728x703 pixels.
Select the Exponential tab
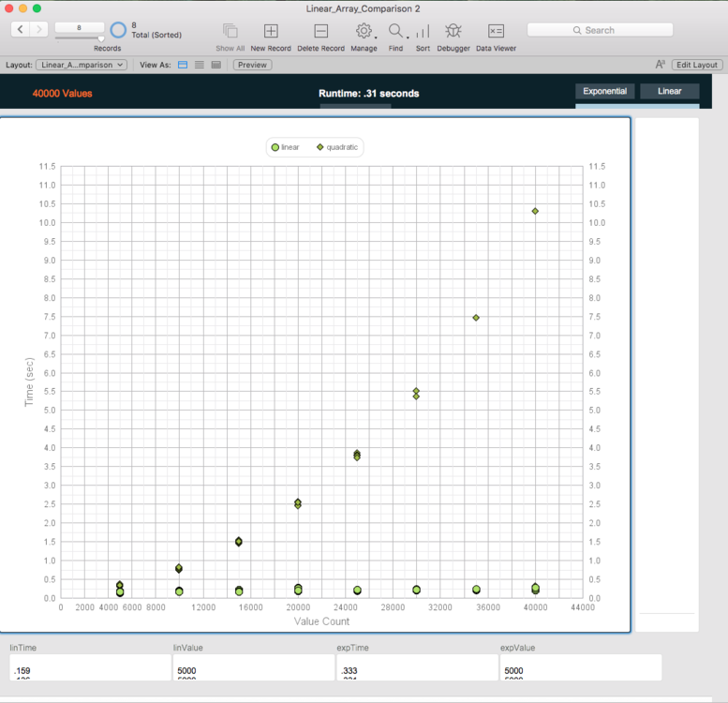pyautogui.click(x=604, y=91)
